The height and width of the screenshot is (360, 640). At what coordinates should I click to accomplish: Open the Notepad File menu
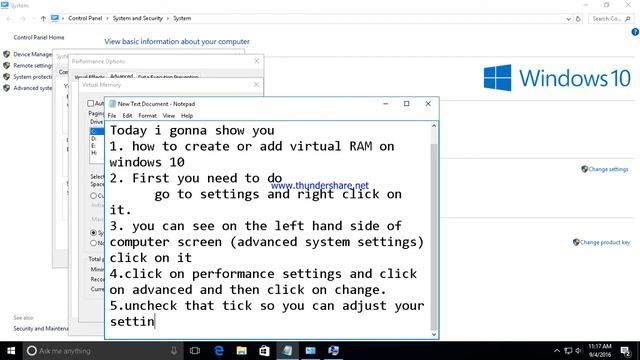click(x=111, y=116)
